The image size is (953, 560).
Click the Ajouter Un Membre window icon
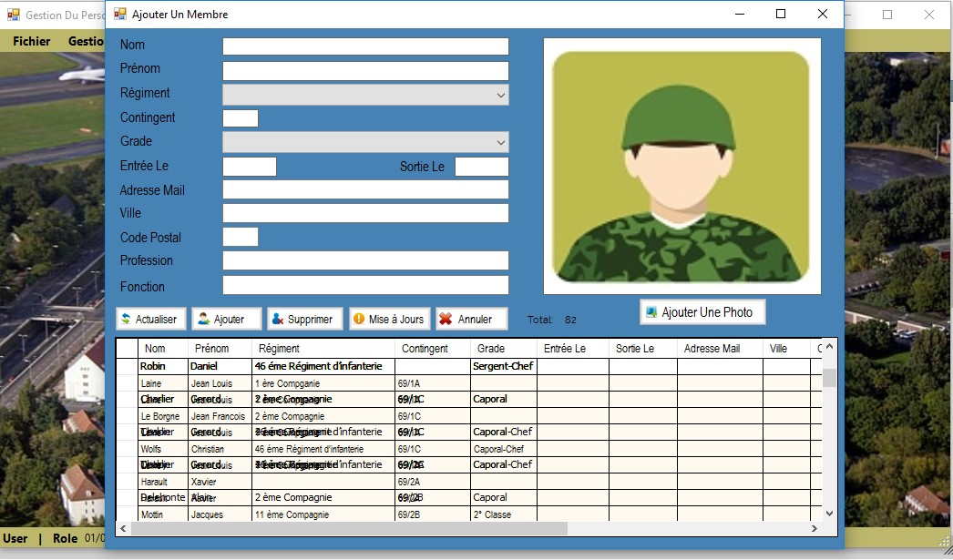[x=119, y=15]
